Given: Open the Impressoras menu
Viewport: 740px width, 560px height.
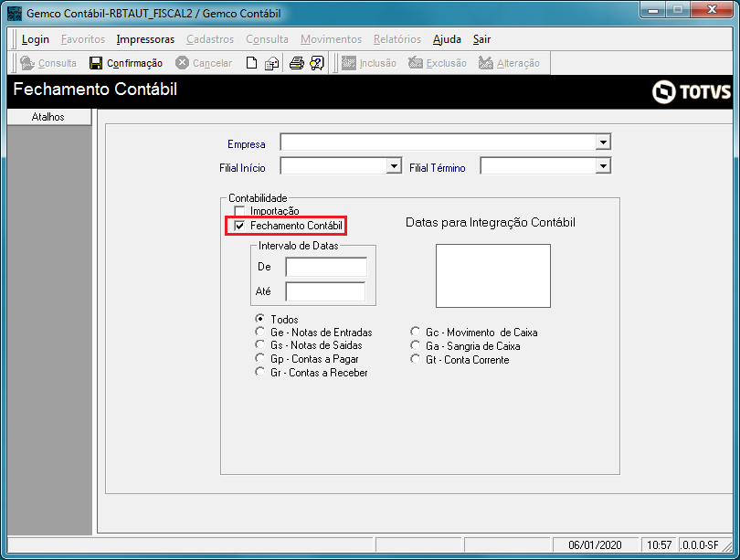Looking at the screenshot, I should (145, 39).
